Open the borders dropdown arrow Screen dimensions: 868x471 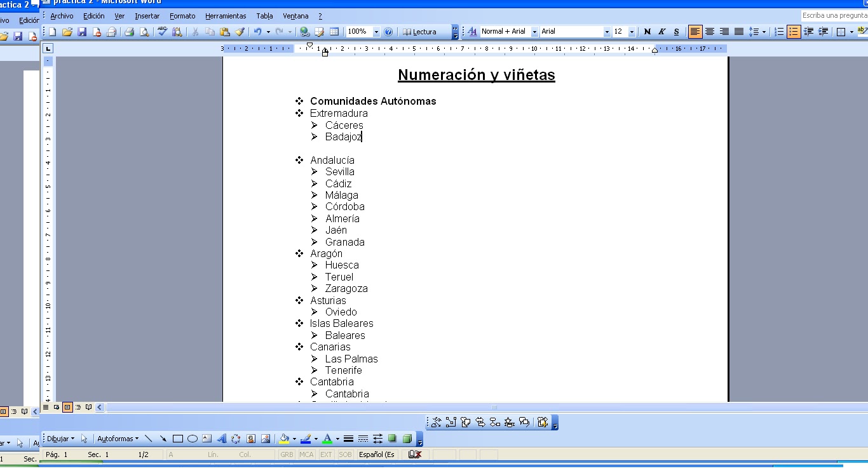point(851,32)
